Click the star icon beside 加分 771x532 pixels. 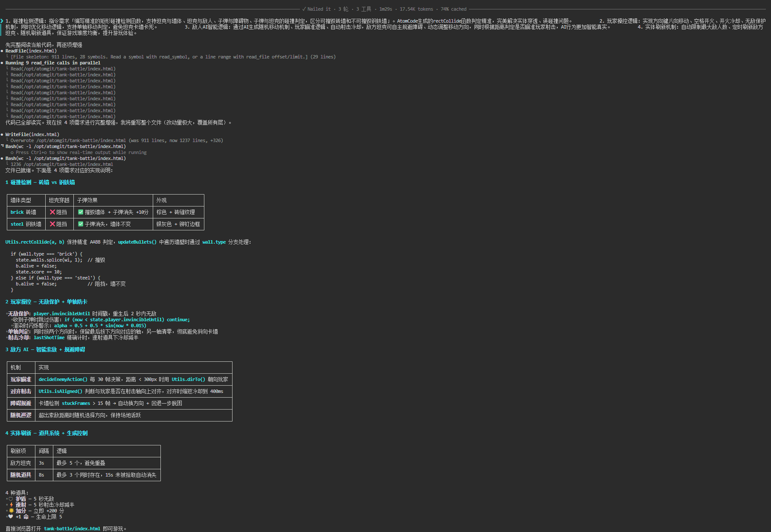pyautogui.click(x=11, y=511)
